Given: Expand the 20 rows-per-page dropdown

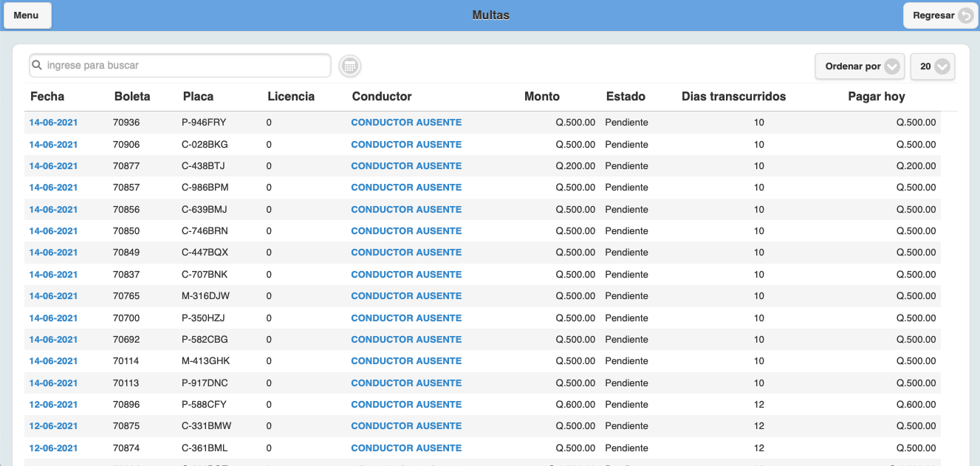Looking at the screenshot, I should pos(933,66).
